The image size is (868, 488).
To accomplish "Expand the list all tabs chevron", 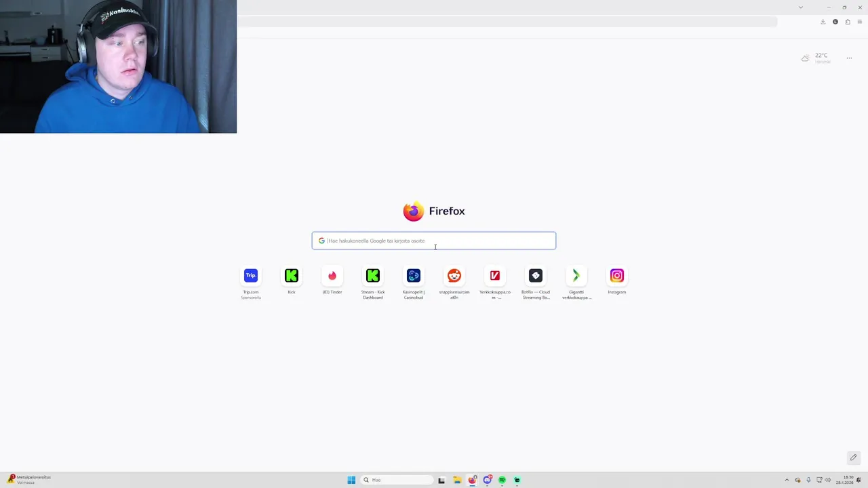I will point(801,7).
